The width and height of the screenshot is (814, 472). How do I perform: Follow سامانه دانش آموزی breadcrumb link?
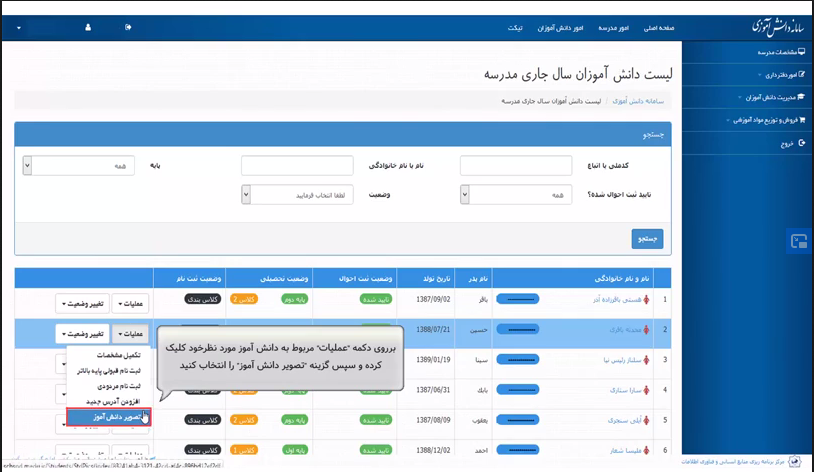click(x=638, y=101)
